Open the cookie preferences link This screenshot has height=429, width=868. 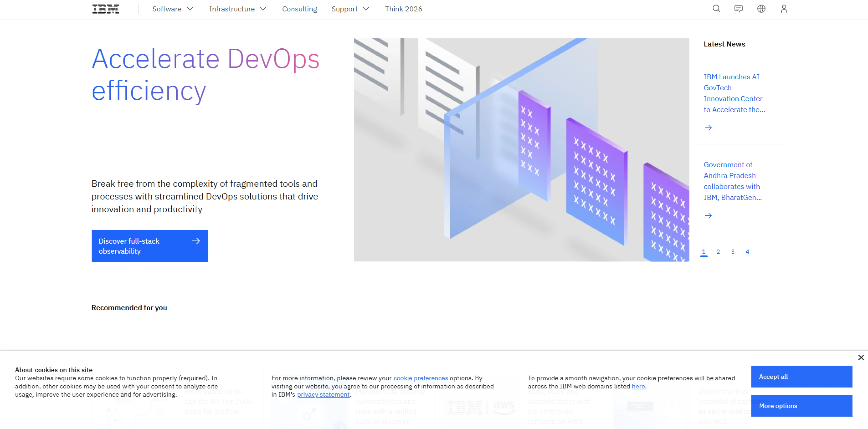420,378
